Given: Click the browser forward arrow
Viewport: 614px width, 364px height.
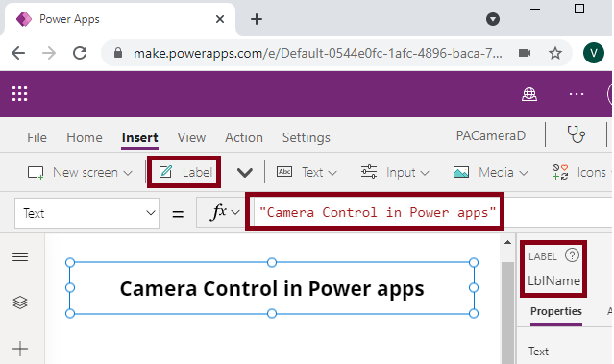Looking at the screenshot, I should point(49,53).
